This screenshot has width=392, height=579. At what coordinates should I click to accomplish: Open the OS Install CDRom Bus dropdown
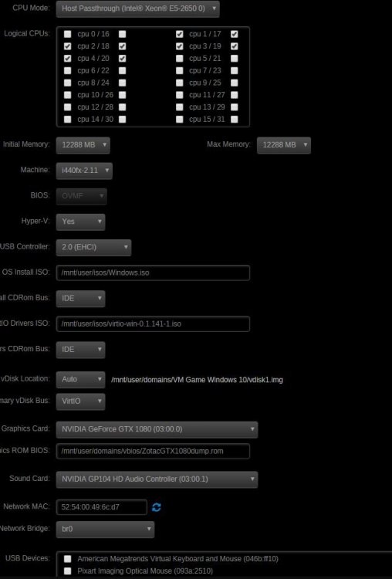click(x=80, y=298)
